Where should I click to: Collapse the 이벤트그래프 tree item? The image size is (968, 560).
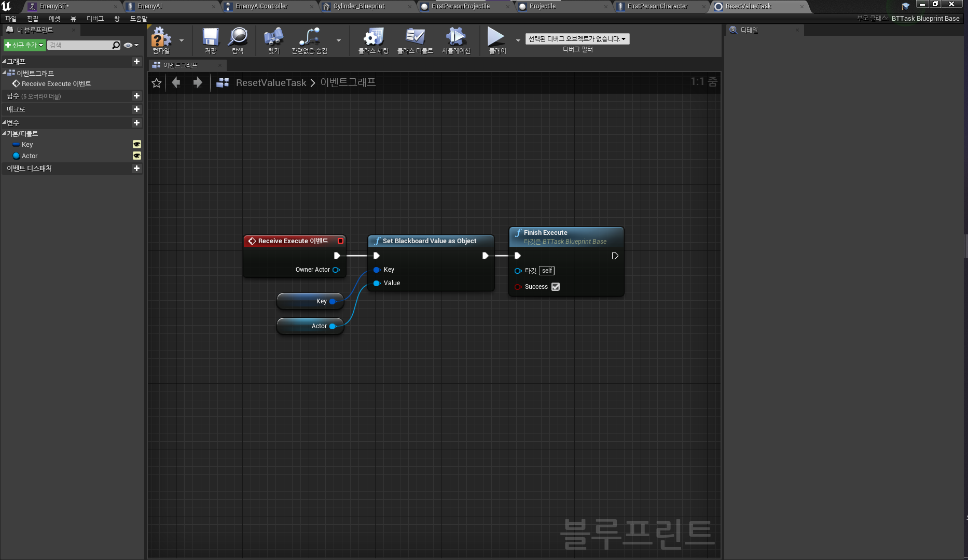(4, 73)
